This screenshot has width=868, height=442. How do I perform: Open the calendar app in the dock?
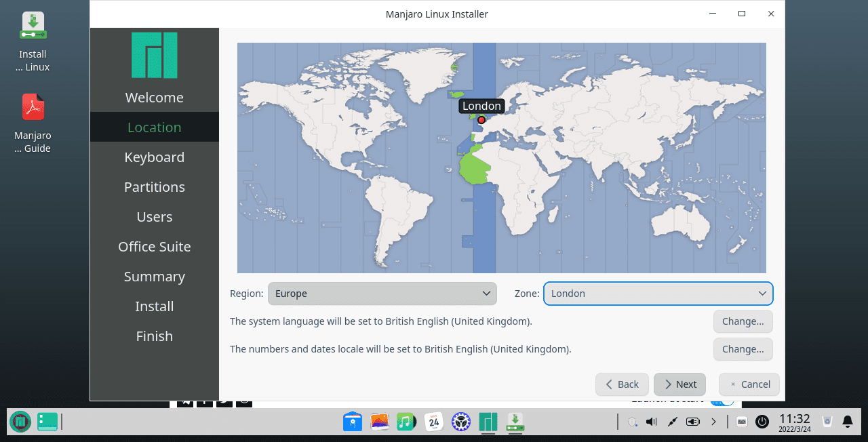pyautogui.click(x=433, y=422)
